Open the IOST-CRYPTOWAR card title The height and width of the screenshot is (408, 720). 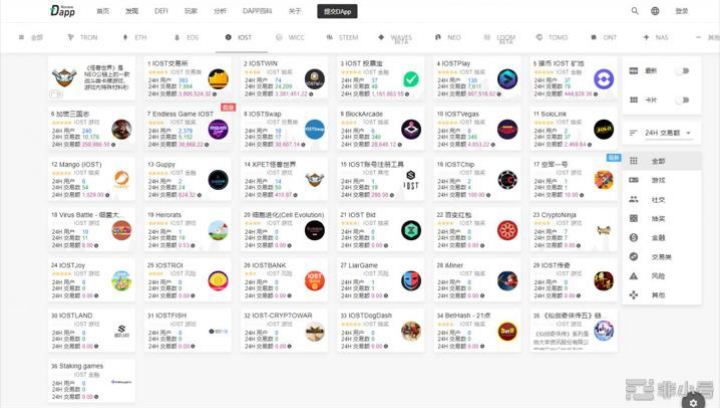coord(278,315)
